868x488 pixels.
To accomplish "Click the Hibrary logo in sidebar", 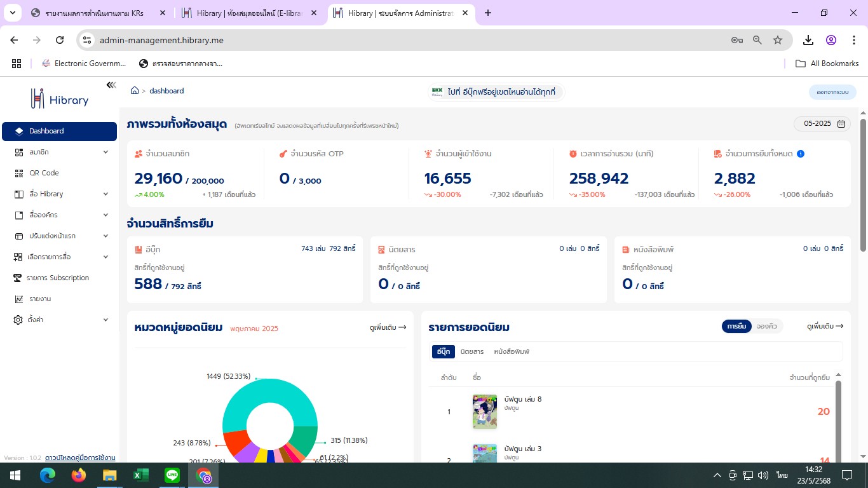I will click(x=60, y=98).
